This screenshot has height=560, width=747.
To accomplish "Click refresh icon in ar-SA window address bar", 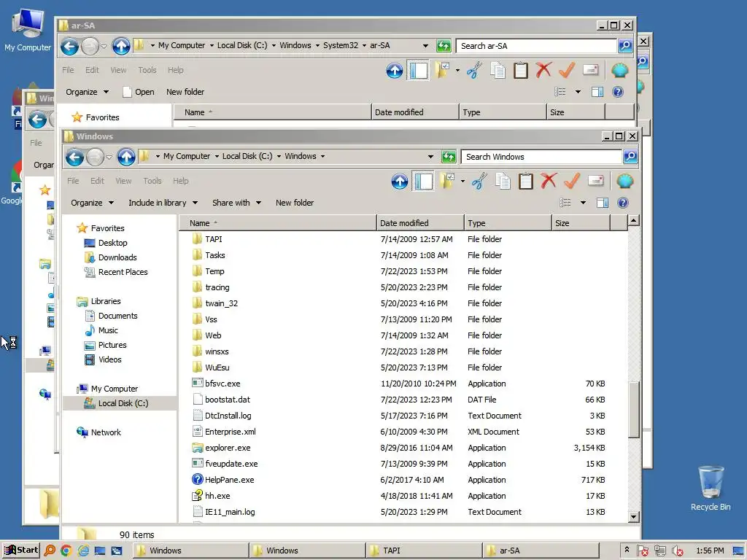I will [444, 46].
